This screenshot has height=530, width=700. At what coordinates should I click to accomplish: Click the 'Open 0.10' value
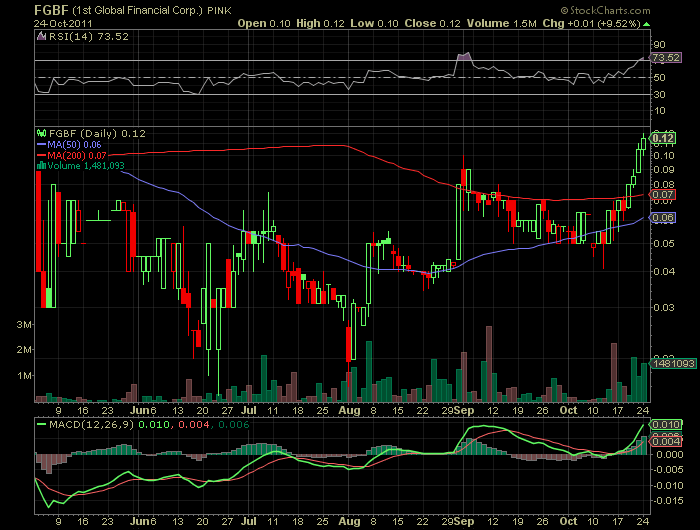click(264, 24)
